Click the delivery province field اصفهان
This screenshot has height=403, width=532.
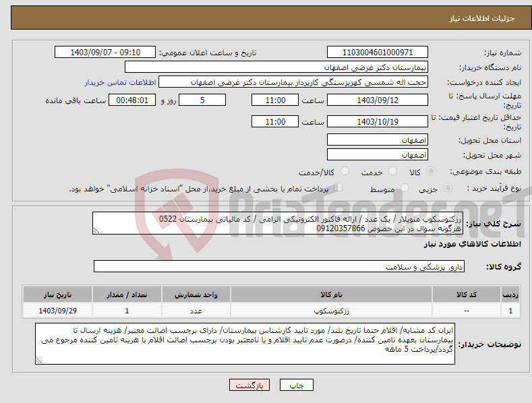click(378, 139)
